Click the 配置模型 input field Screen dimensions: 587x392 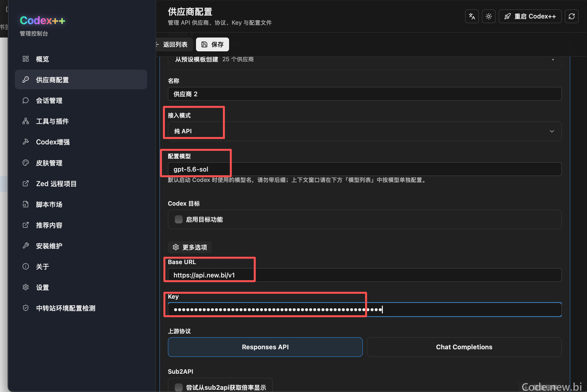[365, 169]
